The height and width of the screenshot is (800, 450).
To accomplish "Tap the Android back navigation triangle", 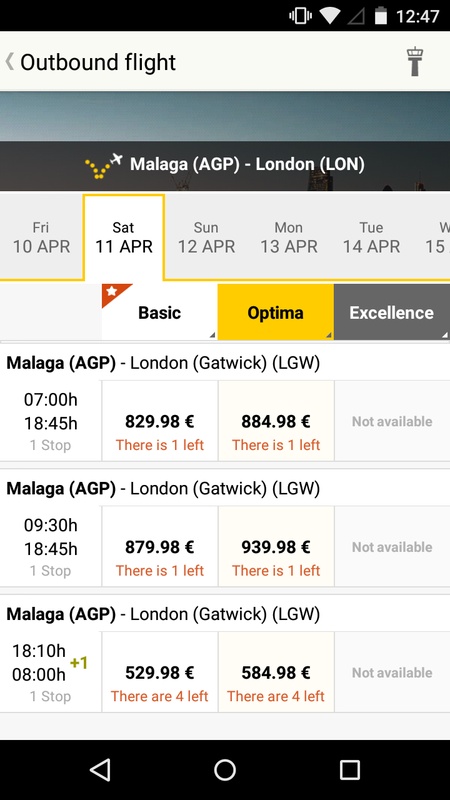I will (x=101, y=769).
